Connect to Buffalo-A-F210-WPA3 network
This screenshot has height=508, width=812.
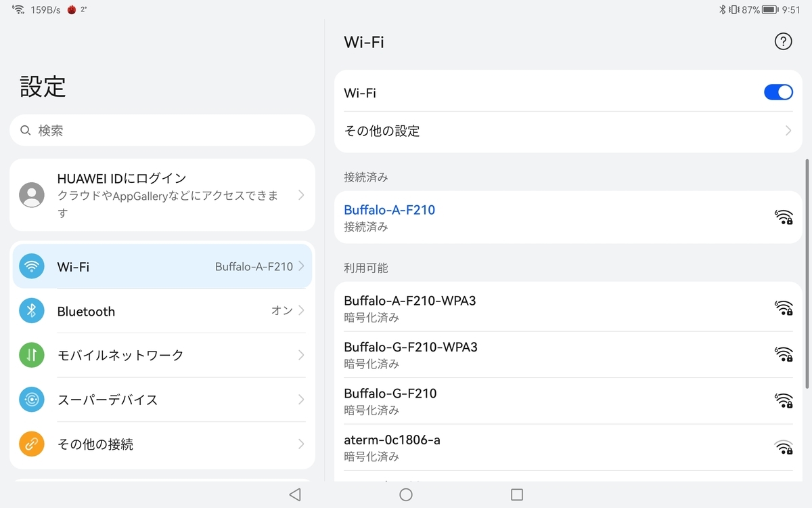click(x=568, y=308)
